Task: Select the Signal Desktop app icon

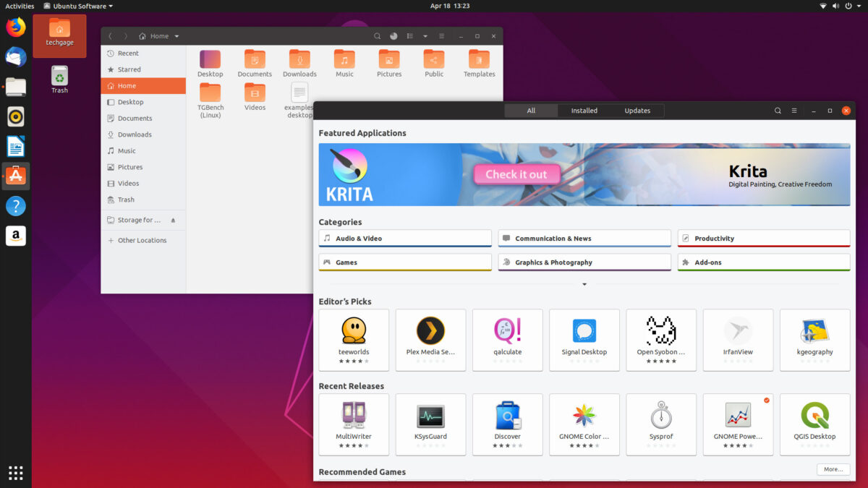Action: [584, 331]
